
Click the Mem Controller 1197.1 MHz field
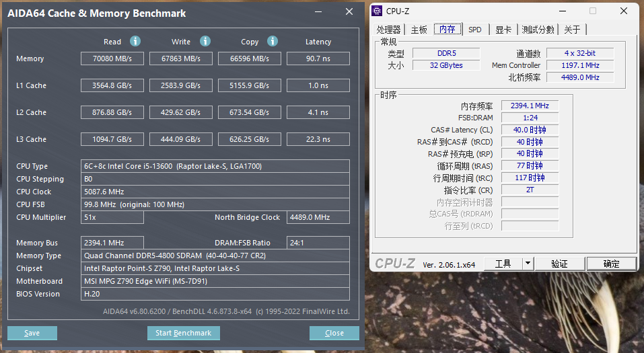580,65
